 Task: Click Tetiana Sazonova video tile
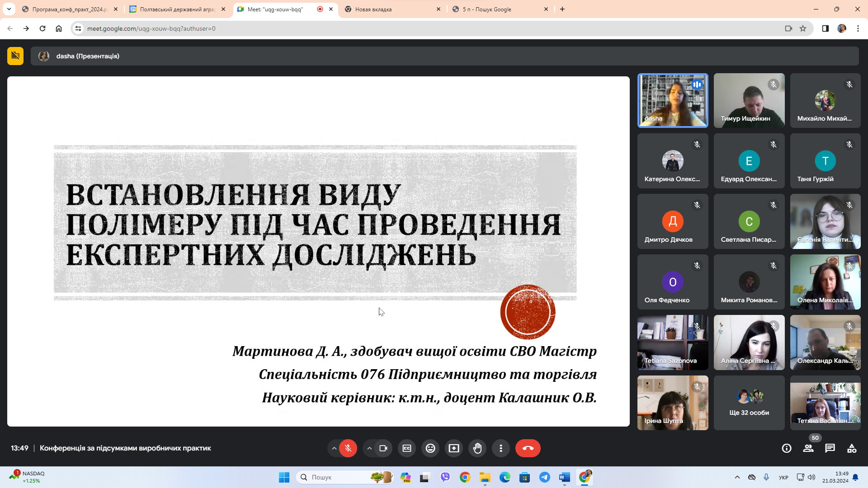673,343
